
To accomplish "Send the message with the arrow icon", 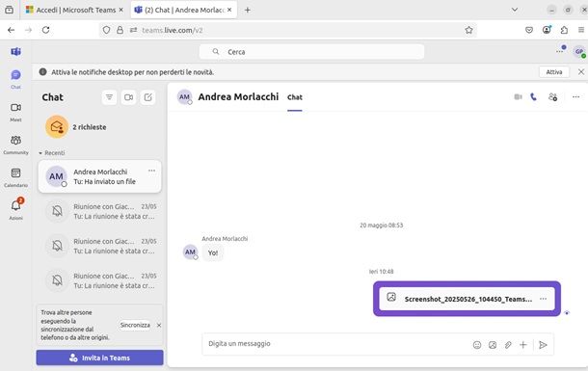I will tap(543, 345).
